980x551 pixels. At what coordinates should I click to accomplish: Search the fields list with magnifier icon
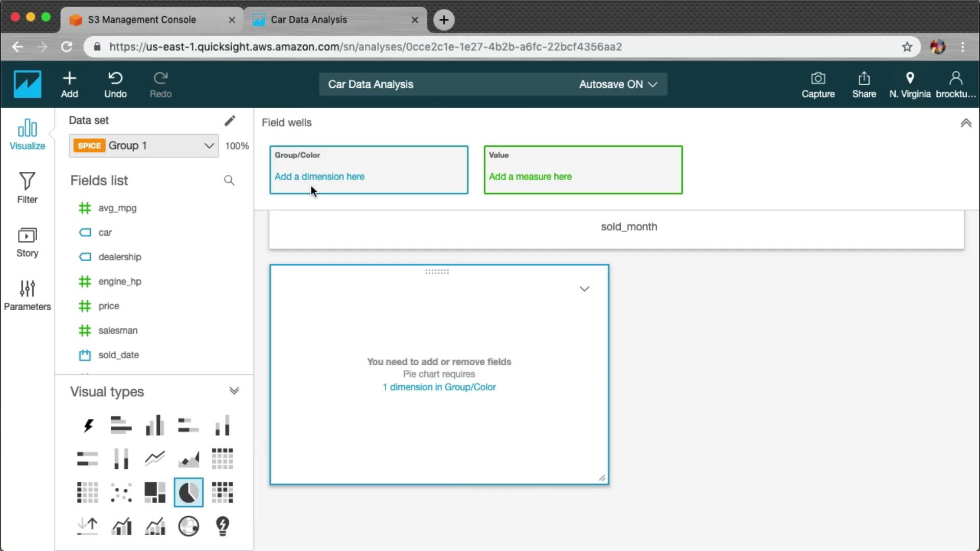pyautogui.click(x=229, y=181)
